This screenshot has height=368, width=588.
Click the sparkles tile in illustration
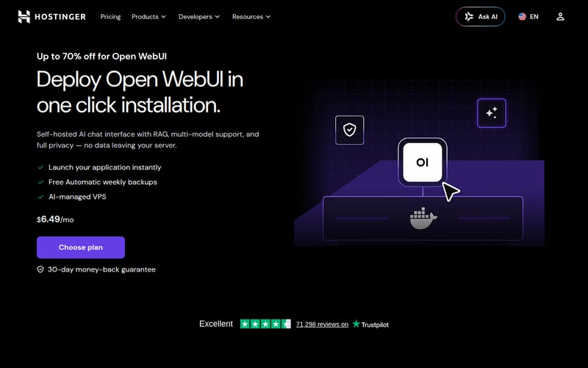(491, 113)
